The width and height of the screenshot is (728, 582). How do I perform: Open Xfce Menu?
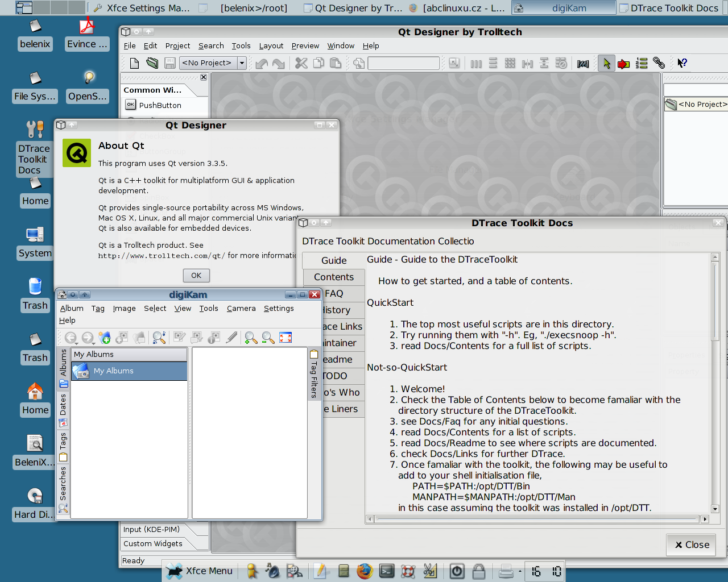pos(199,571)
